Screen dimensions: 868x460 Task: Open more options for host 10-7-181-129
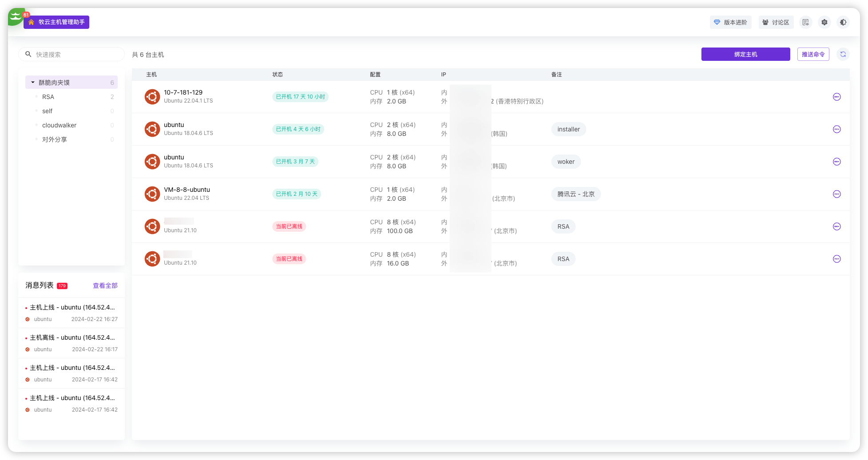coord(837,97)
